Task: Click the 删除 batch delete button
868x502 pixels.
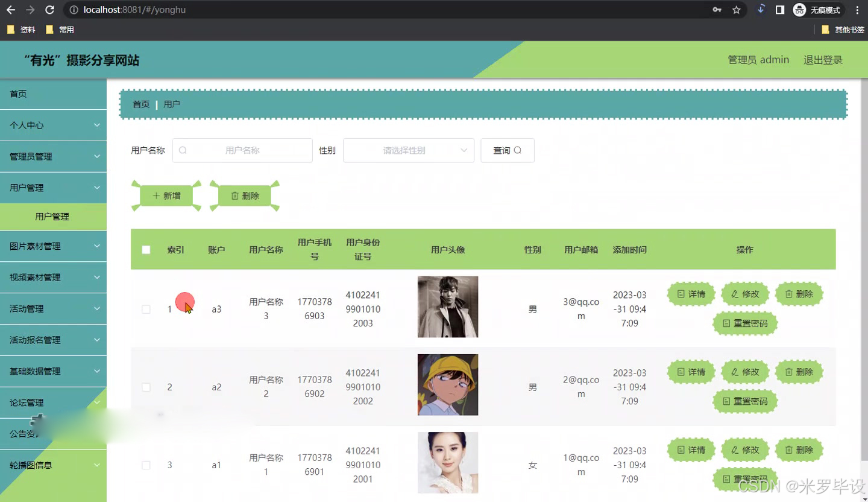Action: click(245, 195)
